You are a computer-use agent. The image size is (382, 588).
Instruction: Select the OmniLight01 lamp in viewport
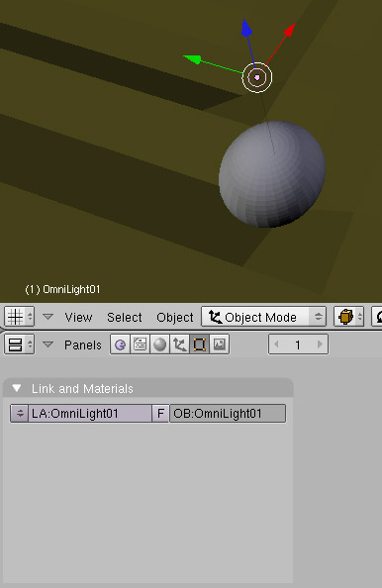(x=257, y=77)
